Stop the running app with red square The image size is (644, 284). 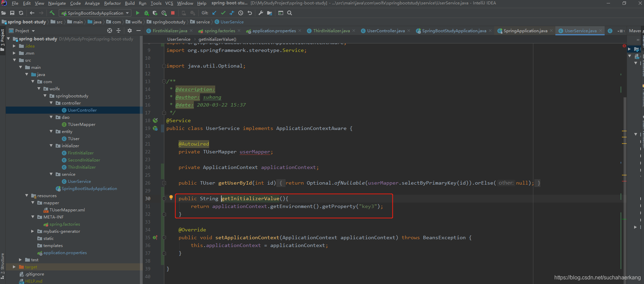(x=173, y=13)
